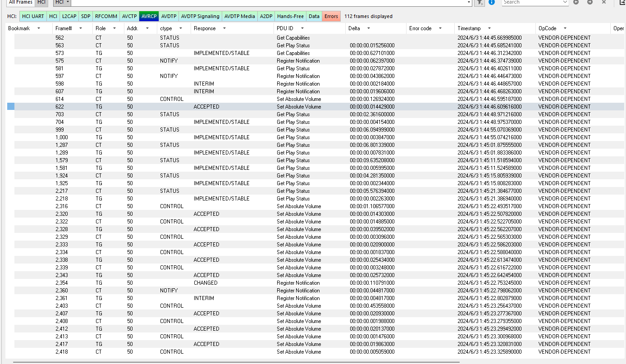Select the AVDTP Media tab
626x364 pixels.
240,16
